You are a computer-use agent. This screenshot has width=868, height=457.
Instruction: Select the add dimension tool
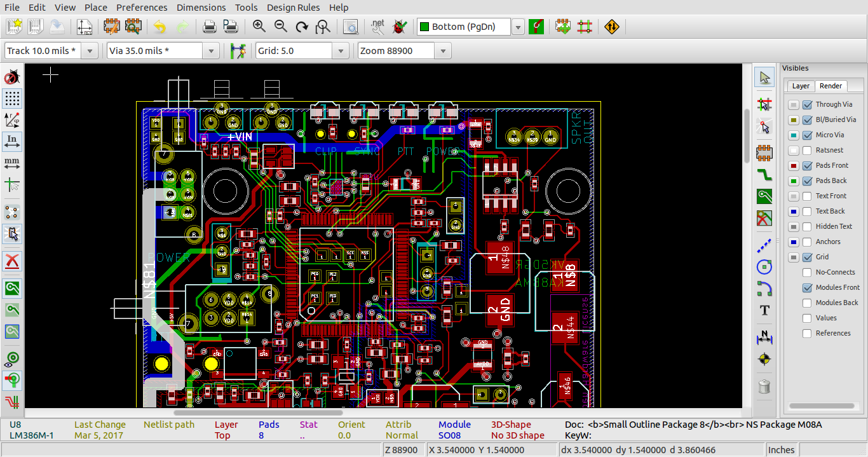click(x=764, y=338)
